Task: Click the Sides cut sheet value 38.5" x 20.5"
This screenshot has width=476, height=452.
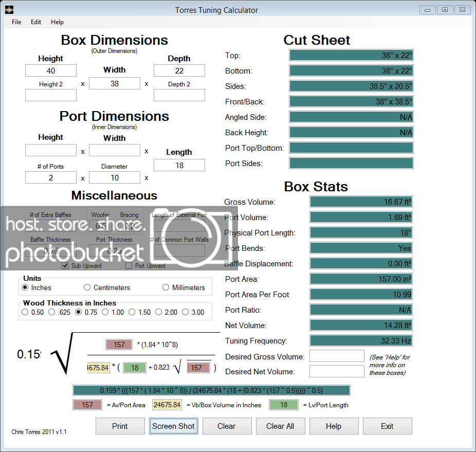Action: coord(351,86)
